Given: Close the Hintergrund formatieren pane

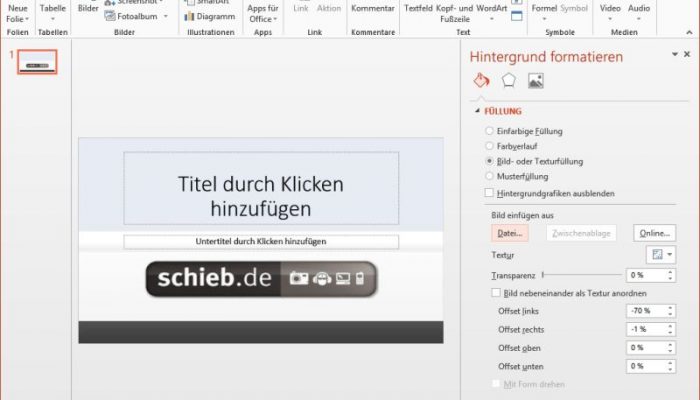Looking at the screenshot, I should (687, 54).
